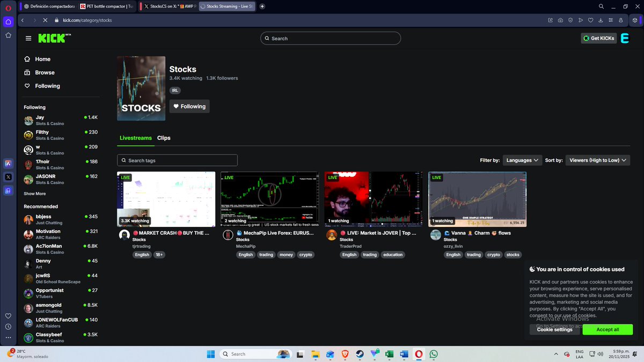Viewport: 644px width, 362px height.
Task: Open the Opera downloads icon
Action: tap(601, 20)
